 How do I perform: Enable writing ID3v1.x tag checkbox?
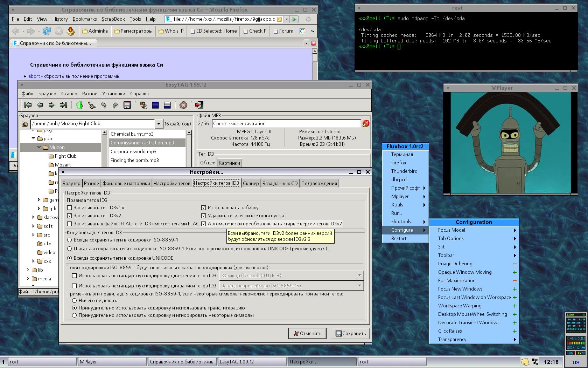70,207
